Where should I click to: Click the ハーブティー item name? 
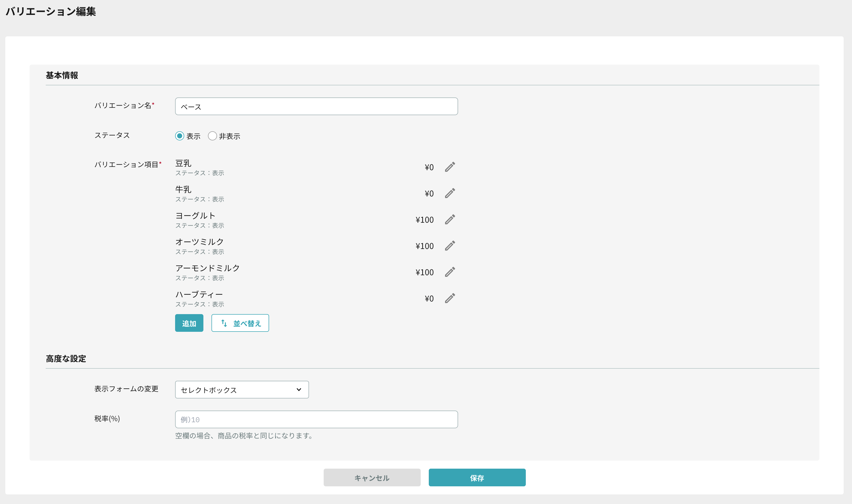[199, 294]
